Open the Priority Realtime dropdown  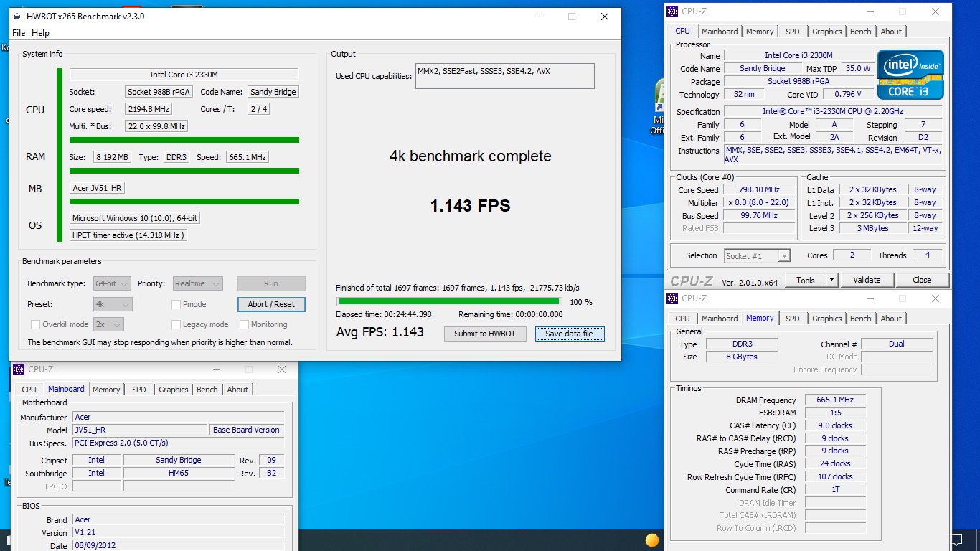197,283
